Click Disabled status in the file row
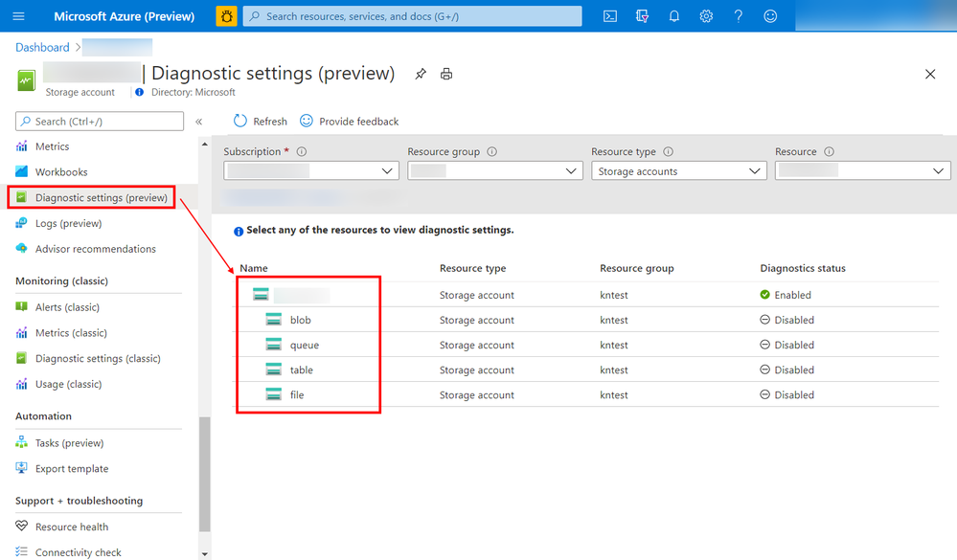 click(x=786, y=394)
